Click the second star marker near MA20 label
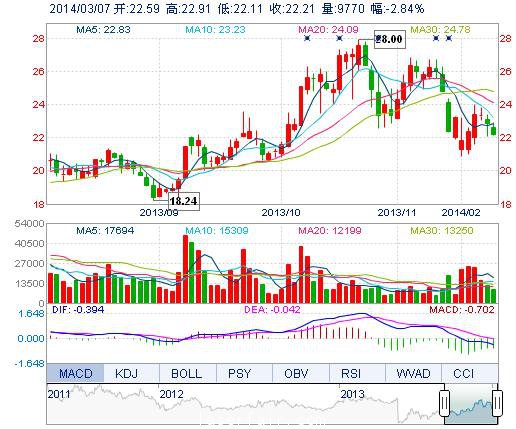Viewport: 516px width, 429px height. 339,39
